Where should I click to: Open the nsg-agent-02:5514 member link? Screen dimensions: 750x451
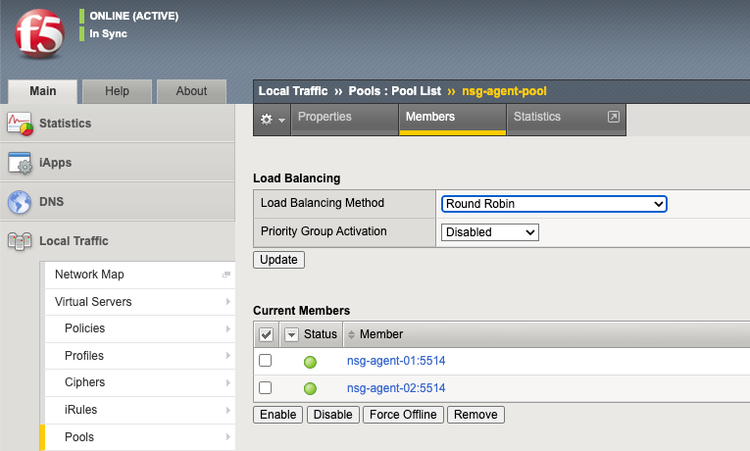(396, 388)
